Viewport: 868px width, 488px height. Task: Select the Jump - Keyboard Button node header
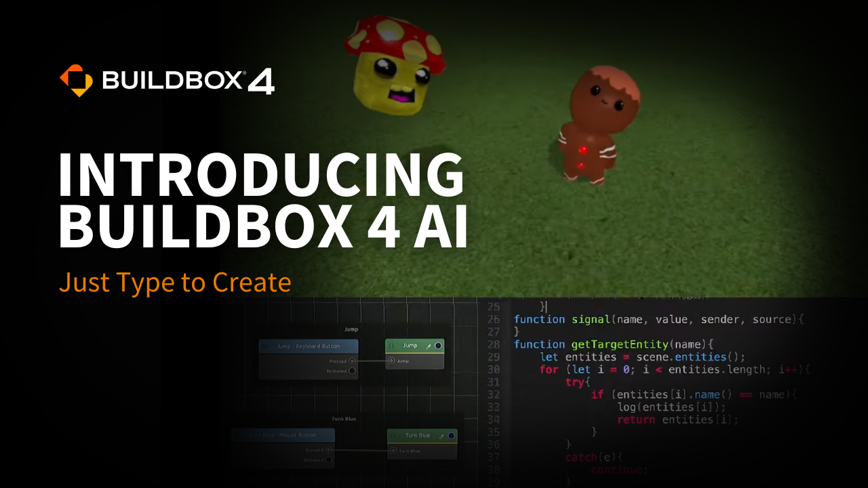point(309,346)
